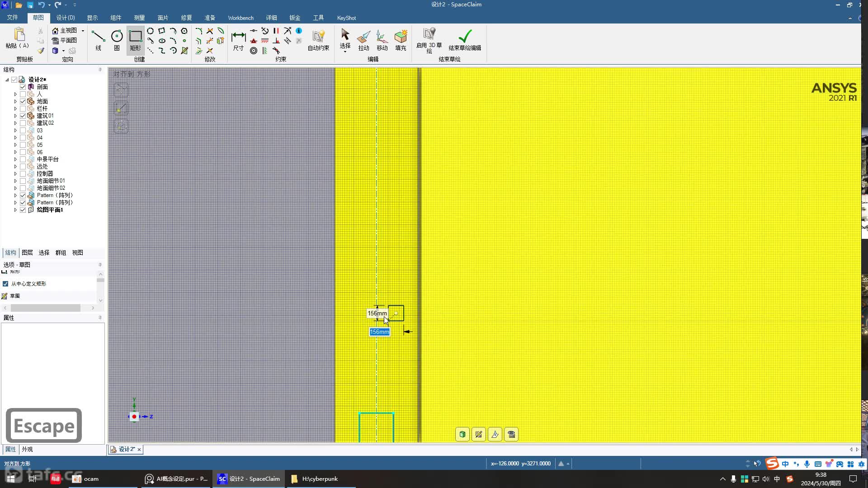
Task: Toggle visibility checkbox of 栏杆
Action: pos(23,108)
